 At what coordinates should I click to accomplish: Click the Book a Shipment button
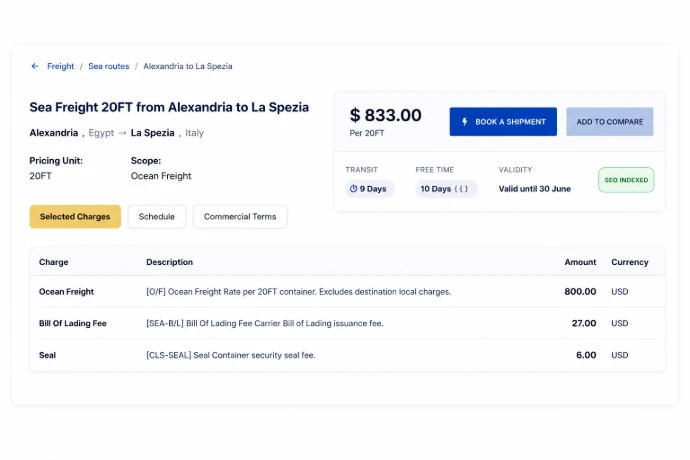(x=503, y=121)
